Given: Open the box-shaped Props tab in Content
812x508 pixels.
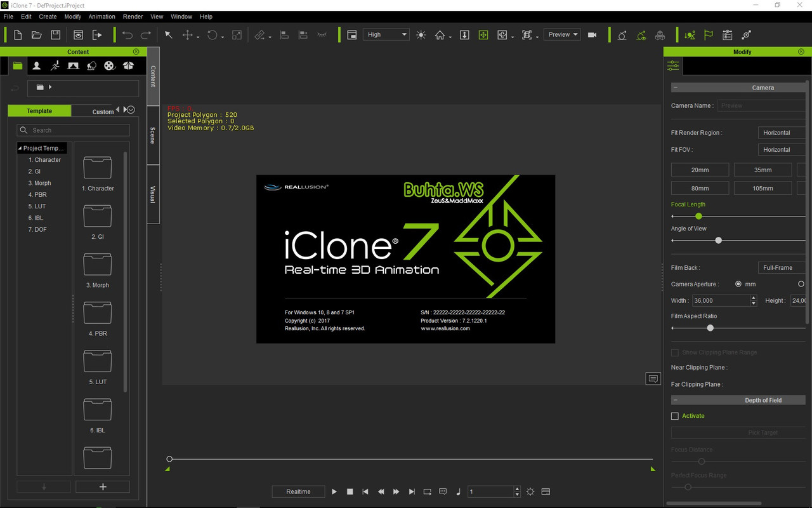Looking at the screenshot, I should point(128,65).
